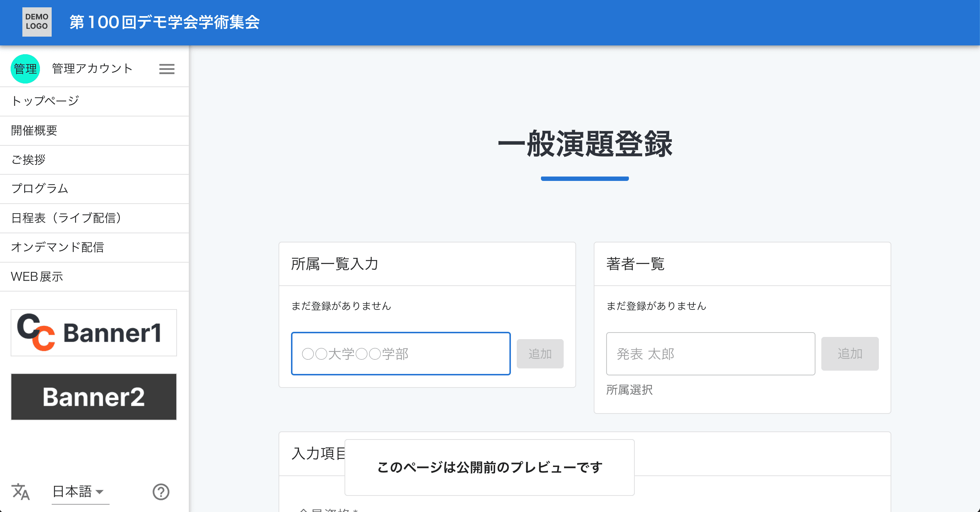Screen dimensions: 980x512
Task: Click the green 管理 avatar circle
Action: click(25, 69)
